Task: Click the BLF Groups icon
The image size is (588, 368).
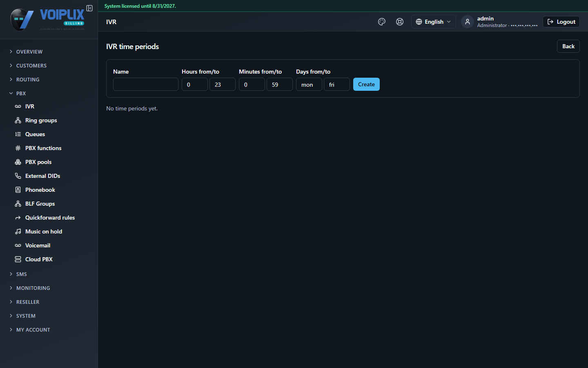Action: click(x=18, y=204)
